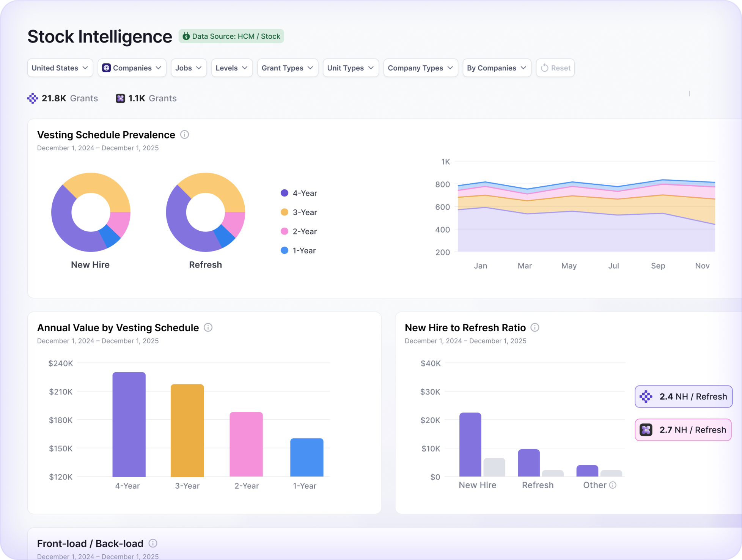Open the United States dropdown
The image size is (742, 560).
pos(60,68)
